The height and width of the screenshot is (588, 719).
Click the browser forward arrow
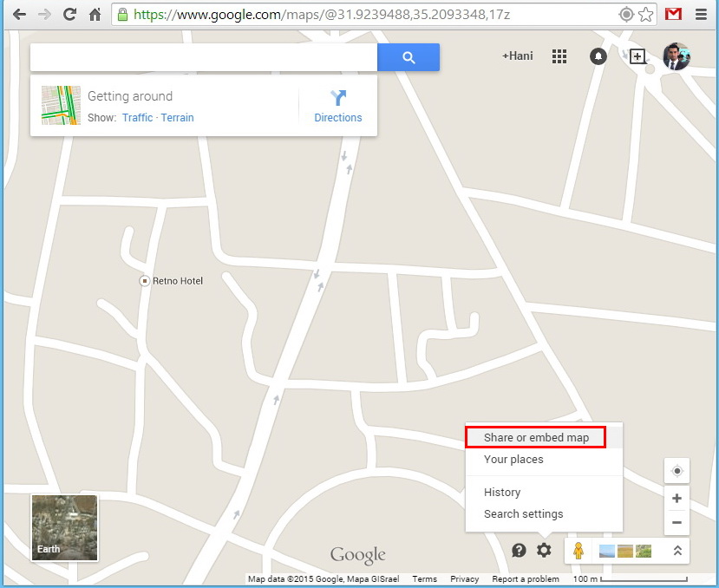coord(44,15)
